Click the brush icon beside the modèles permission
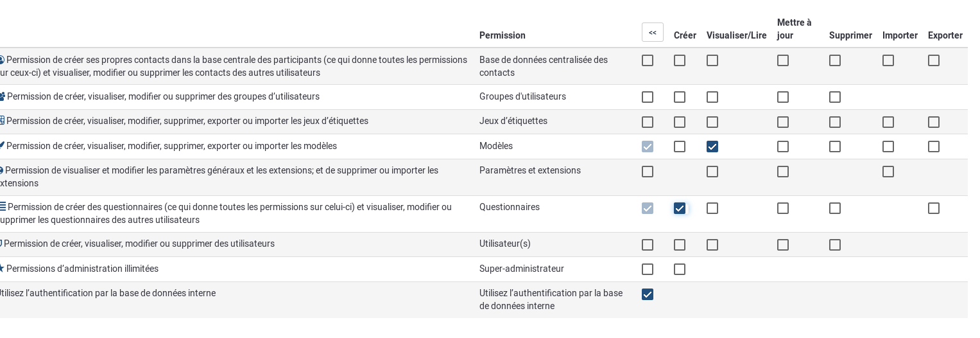Image resolution: width=980 pixels, height=338 pixels. point(2,146)
